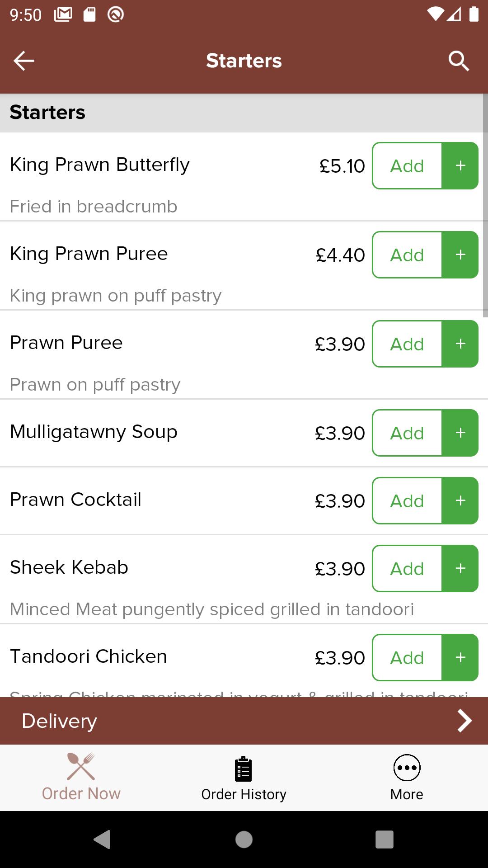This screenshot has height=868, width=488.
Task: Tap the plus icon for Sheek Kebab
Action: pyautogui.click(x=460, y=568)
